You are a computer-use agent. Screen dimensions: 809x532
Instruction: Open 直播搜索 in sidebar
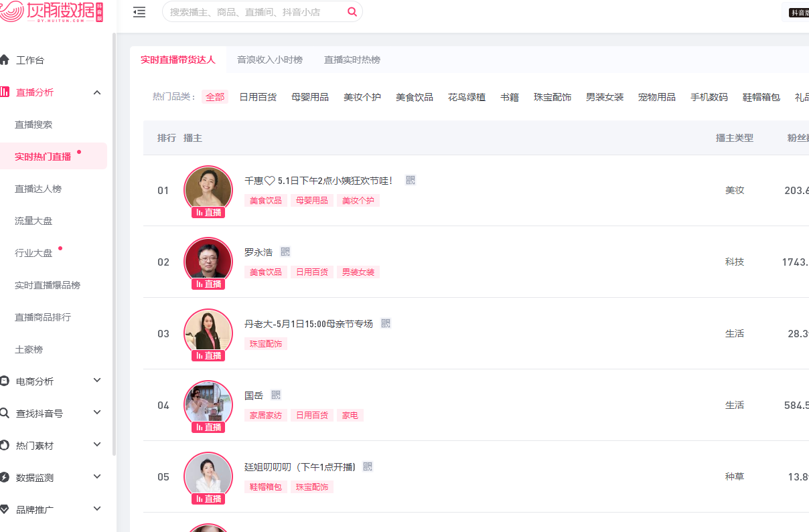coord(33,124)
